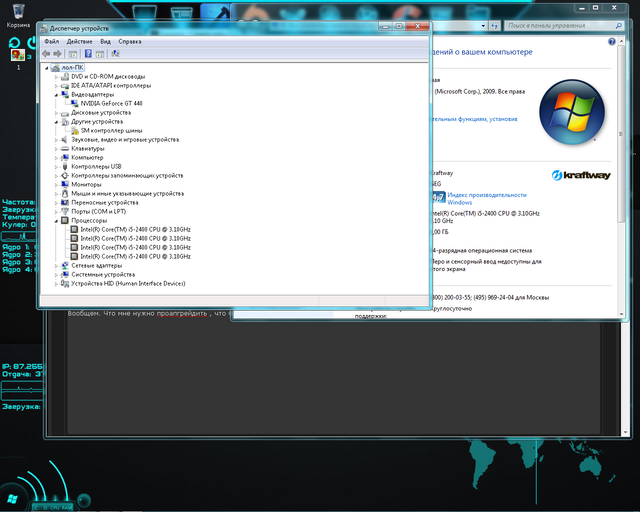
Task: Click the help question mark in System window
Action: point(611,41)
